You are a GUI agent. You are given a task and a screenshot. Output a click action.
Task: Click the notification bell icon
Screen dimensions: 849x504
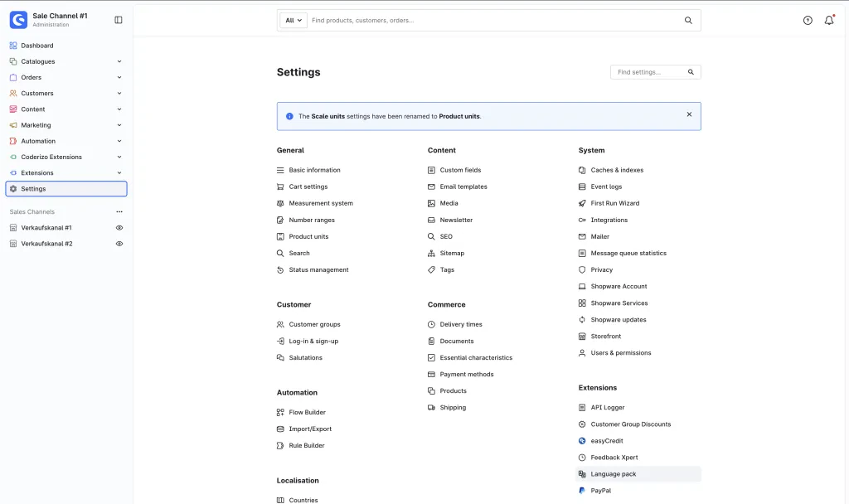tap(829, 21)
